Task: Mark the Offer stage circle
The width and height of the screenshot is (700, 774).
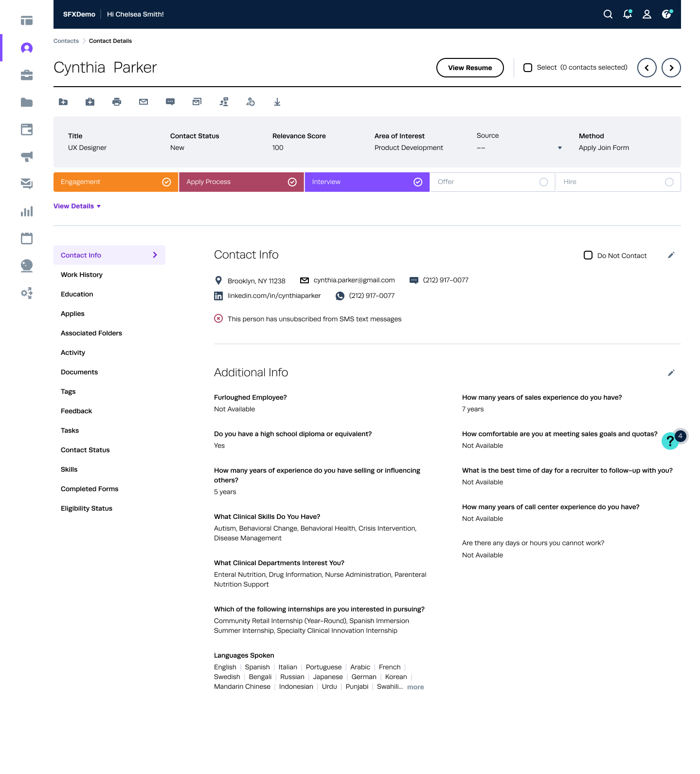Action: pyautogui.click(x=543, y=182)
